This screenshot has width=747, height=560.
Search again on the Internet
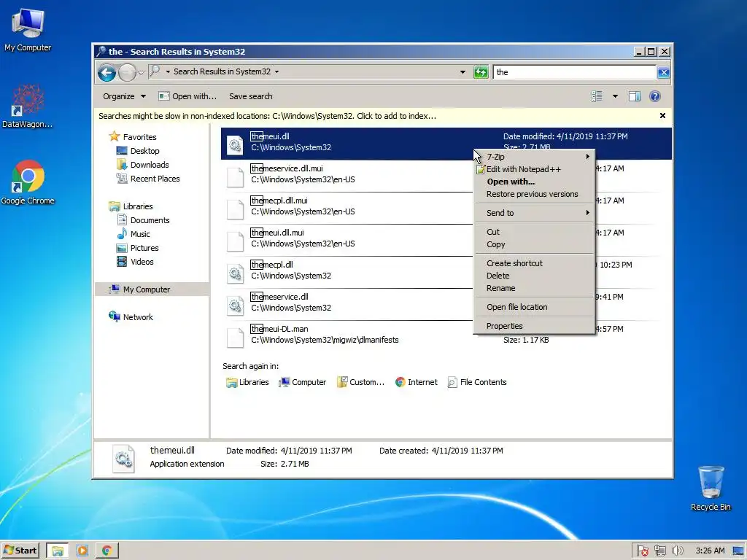[416, 382]
